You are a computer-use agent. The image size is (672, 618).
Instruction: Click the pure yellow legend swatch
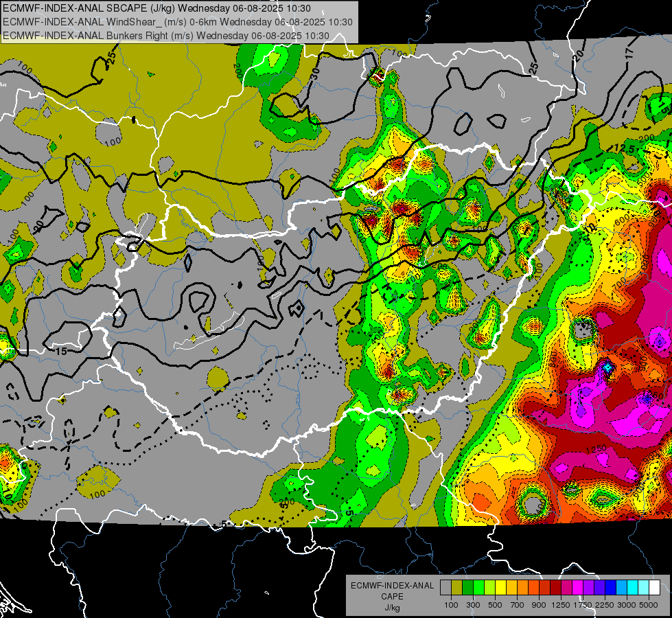[500, 588]
